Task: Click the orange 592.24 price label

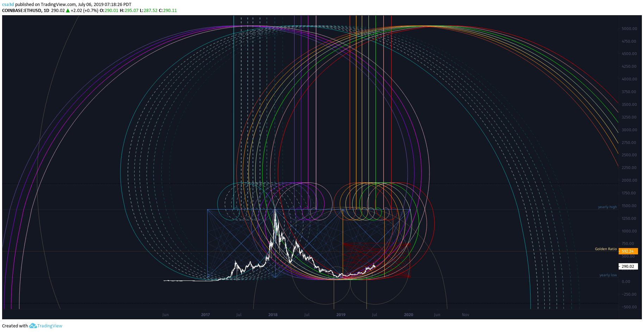Action: point(628,251)
